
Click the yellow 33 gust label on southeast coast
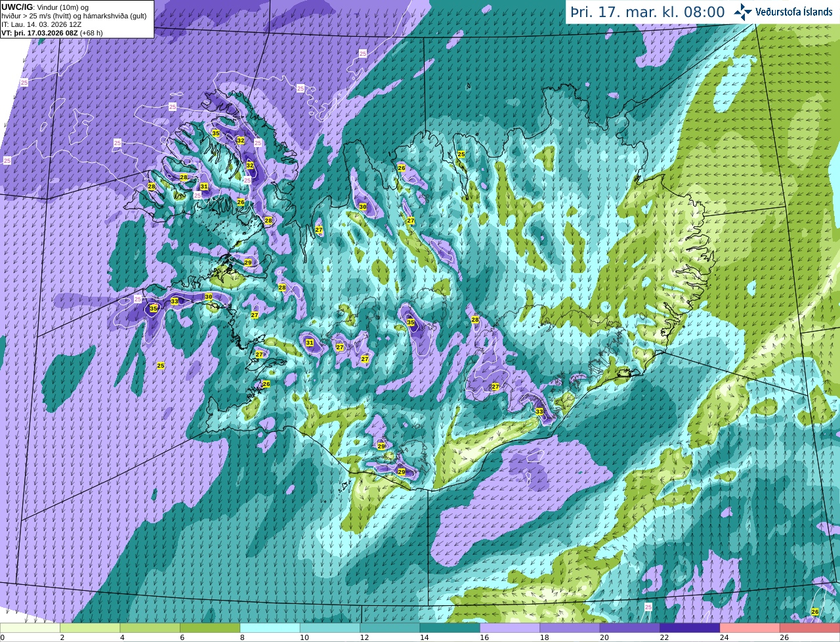coord(539,412)
